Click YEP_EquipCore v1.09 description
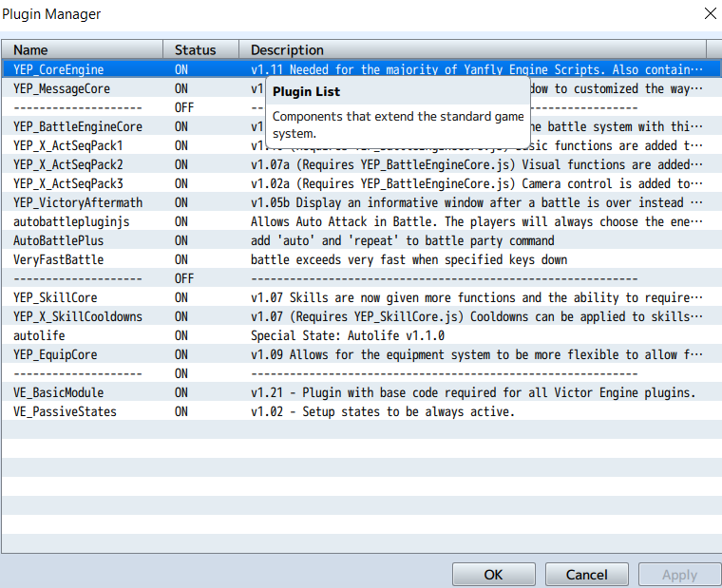The image size is (722, 588). (477, 354)
